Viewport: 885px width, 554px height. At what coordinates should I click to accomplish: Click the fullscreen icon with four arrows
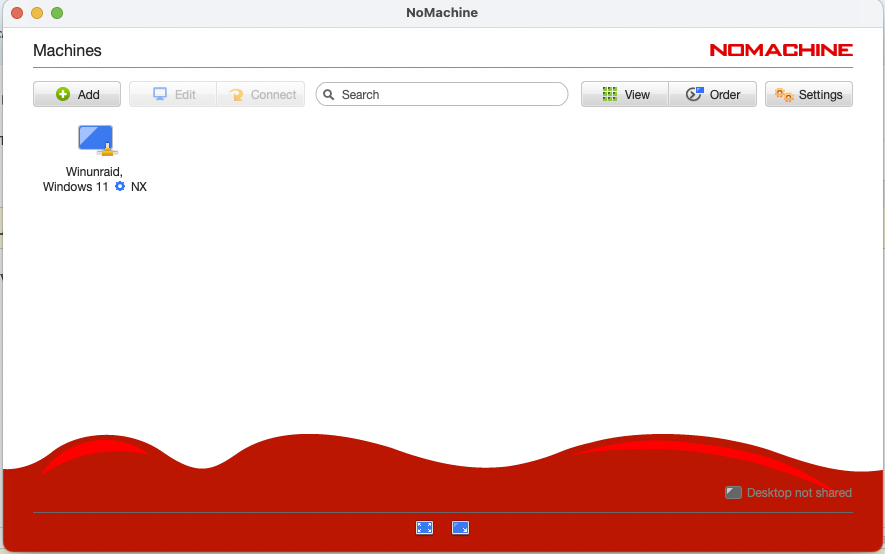click(x=424, y=527)
